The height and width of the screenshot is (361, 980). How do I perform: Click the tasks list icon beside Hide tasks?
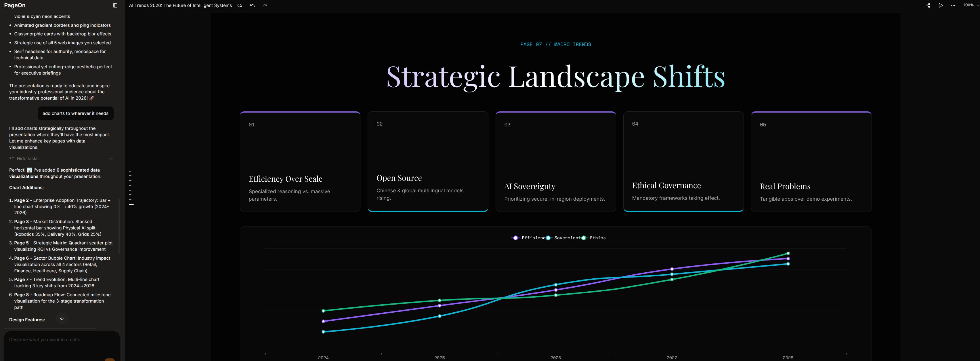coord(12,159)
